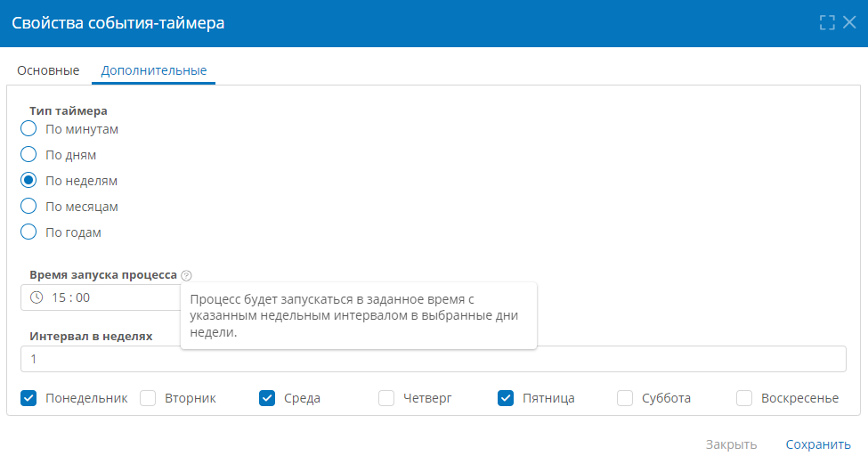Image resolution: width=868 pixels, height=464 pixels.
Task: Enable the Вторник checkbox
Action: pyautogui.click(x=148, y=398)
